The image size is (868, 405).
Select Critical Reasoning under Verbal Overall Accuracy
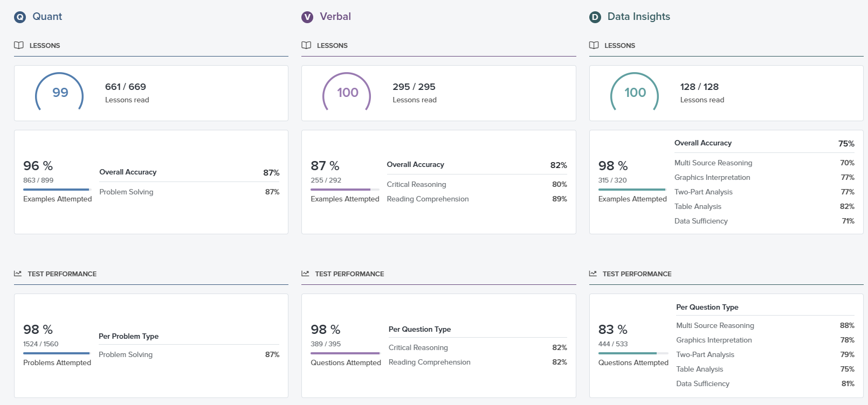coord(416,184)
